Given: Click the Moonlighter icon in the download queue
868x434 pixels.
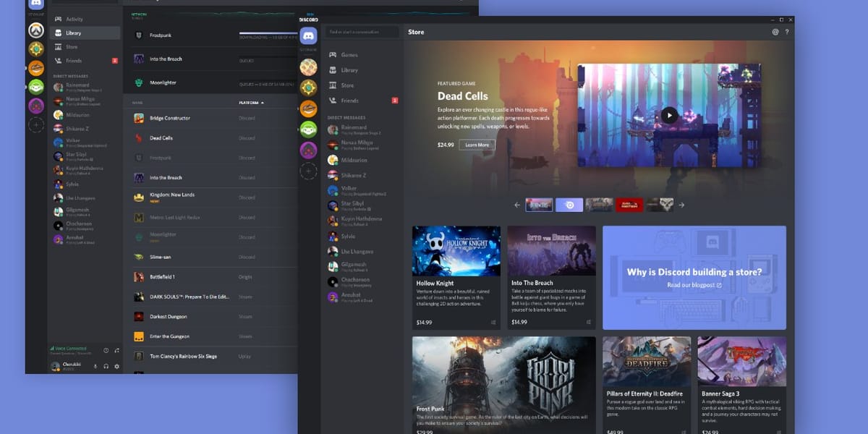Looking at the screenshot, I should point(139,83).
